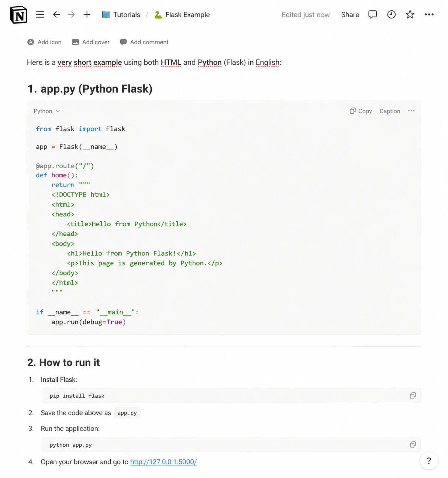Open the page comments bubble icon

[373, 14]
